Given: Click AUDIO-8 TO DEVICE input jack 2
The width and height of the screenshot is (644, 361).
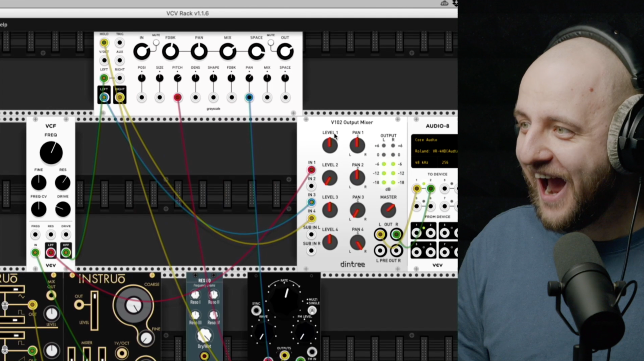Looking at the screenshot, I should tap(430, 188).
